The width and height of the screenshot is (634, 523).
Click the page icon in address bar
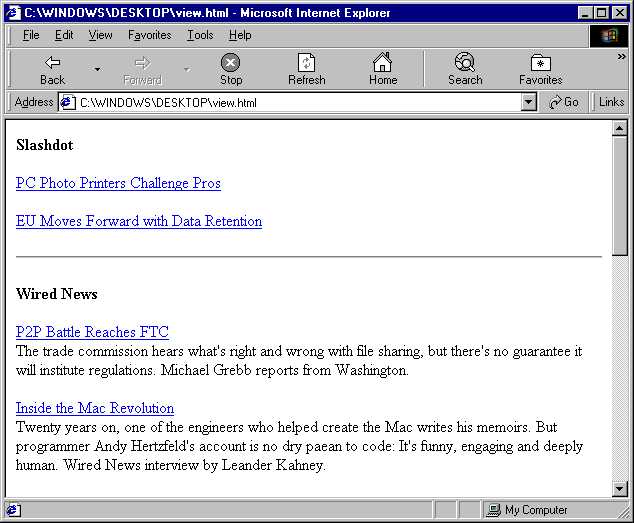pyautogui.click(x=67, y=102)
